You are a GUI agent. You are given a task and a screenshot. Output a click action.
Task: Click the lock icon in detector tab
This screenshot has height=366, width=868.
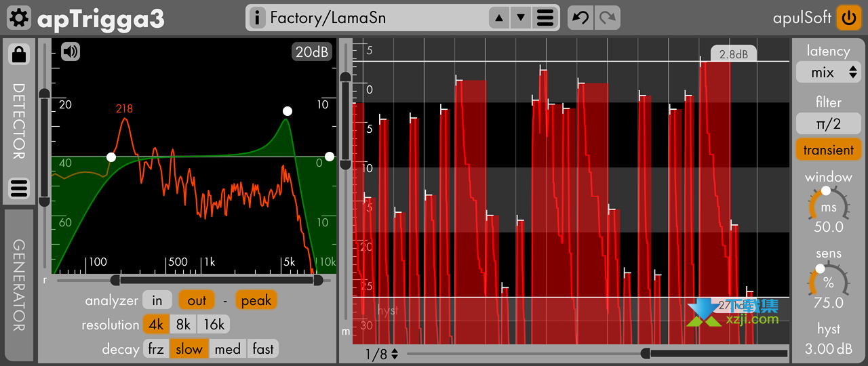coord(19,54)
